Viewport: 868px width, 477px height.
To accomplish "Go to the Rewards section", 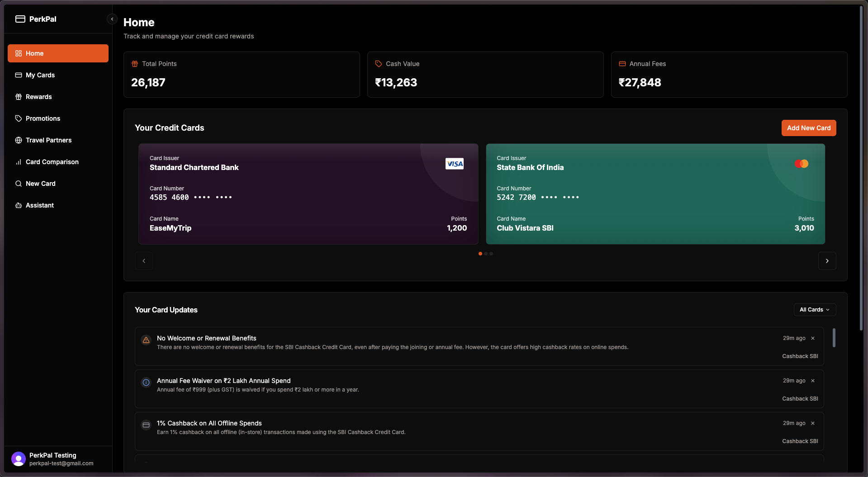I will point(39,97).
